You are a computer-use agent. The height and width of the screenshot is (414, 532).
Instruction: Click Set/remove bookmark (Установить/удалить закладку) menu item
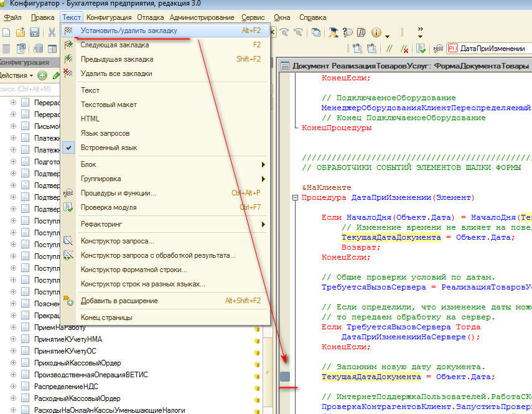click(x=129, y=31)
